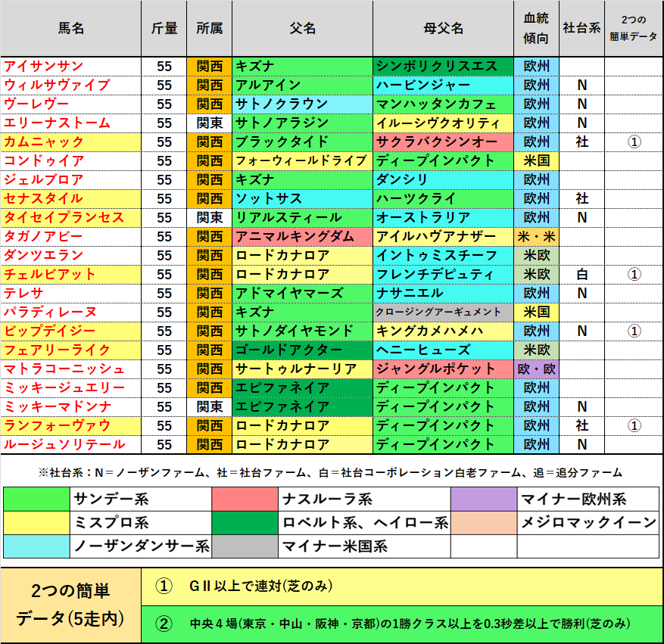Select horse name ルージュソリテール
Viewport: 664px width, 644px height.
pos(70,445)
